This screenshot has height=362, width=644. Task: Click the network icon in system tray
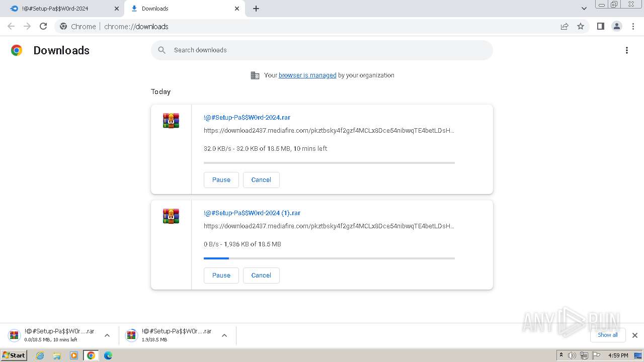pos(584,355)
